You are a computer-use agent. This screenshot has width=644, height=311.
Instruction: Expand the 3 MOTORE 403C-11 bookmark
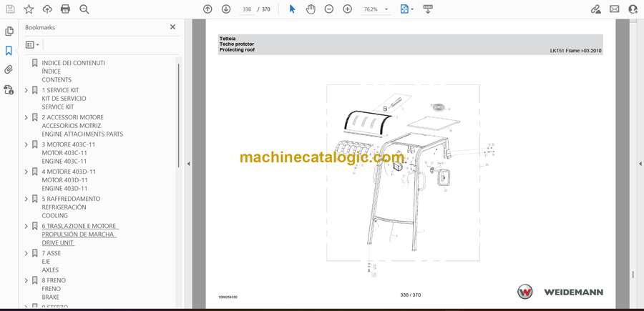26,144
